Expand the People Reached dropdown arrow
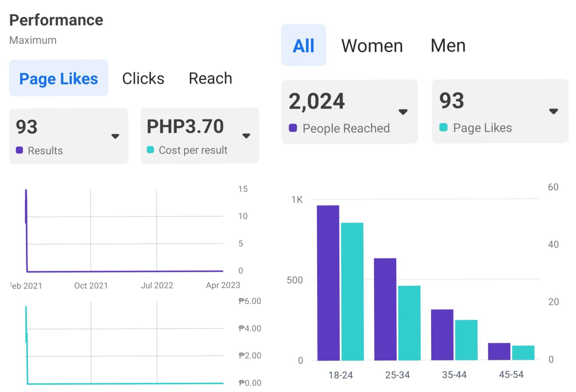576x392 pixels. [403, 112]
